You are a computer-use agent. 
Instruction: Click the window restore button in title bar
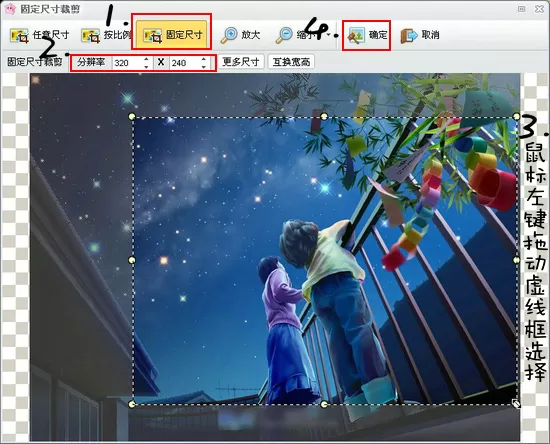click(522, 9)
